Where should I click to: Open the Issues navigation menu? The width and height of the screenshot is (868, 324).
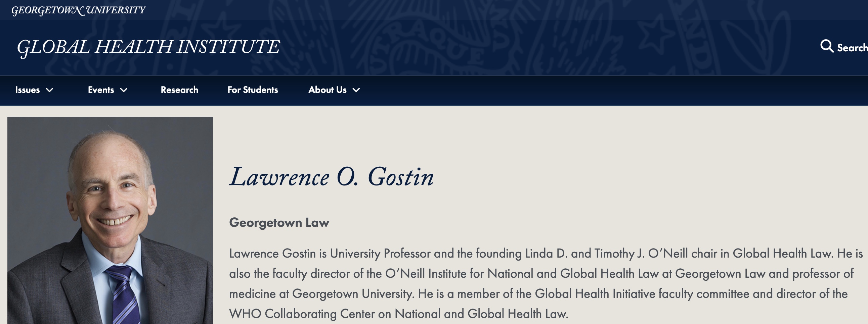click(x=27, y=90)
